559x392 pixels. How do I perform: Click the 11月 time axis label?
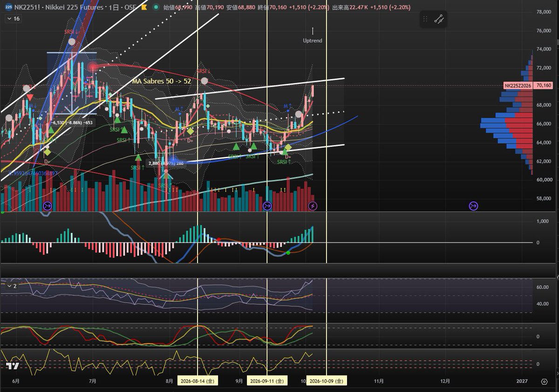pos(379,381)
